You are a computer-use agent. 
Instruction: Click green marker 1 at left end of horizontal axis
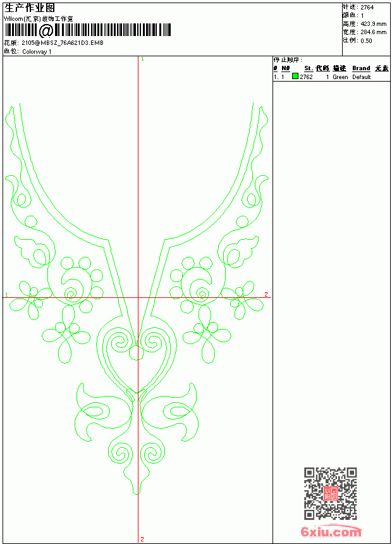coord(6,295)
